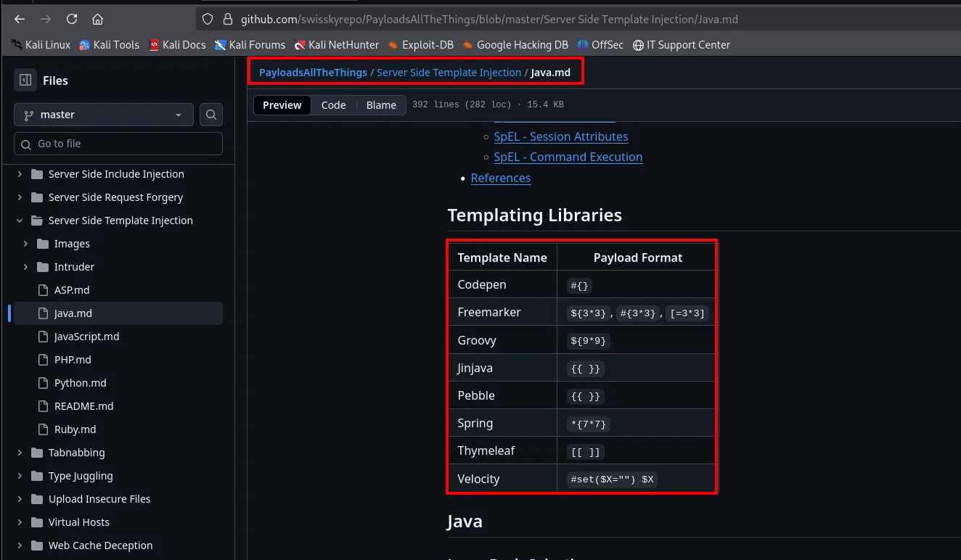
Task: Open ASP.md in file tree
Action: pos(72,290)
